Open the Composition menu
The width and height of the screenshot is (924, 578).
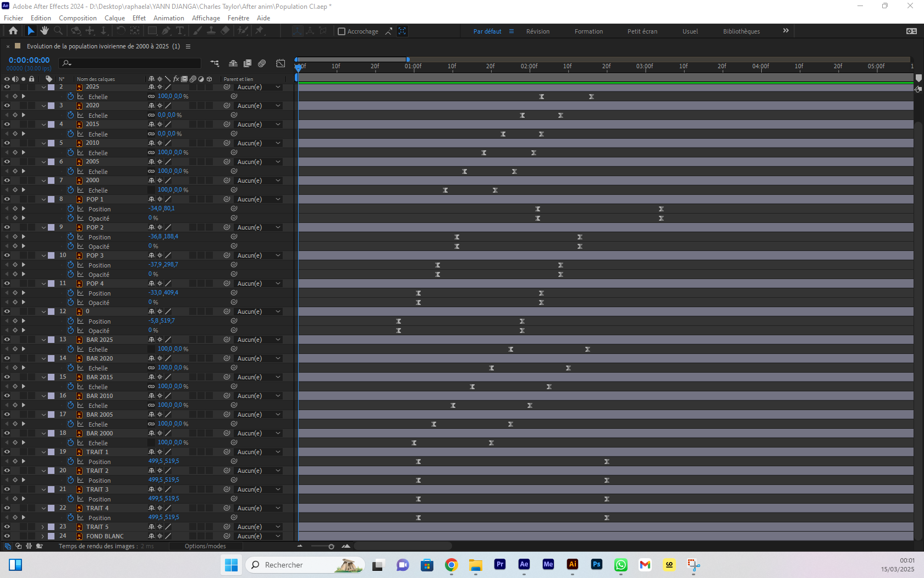78,18
